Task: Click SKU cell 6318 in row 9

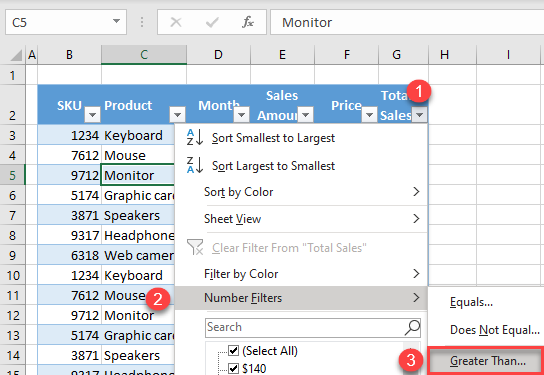Action: 69,256
